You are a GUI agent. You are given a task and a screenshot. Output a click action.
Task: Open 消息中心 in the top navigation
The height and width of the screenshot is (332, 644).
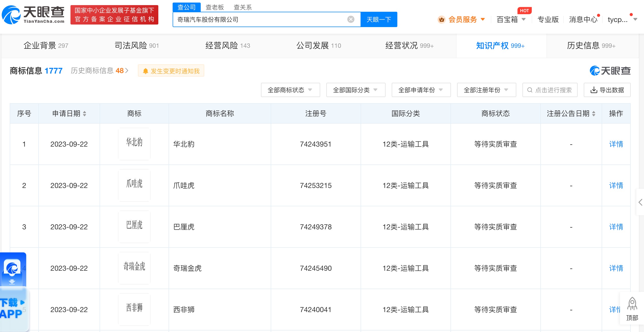583,19
